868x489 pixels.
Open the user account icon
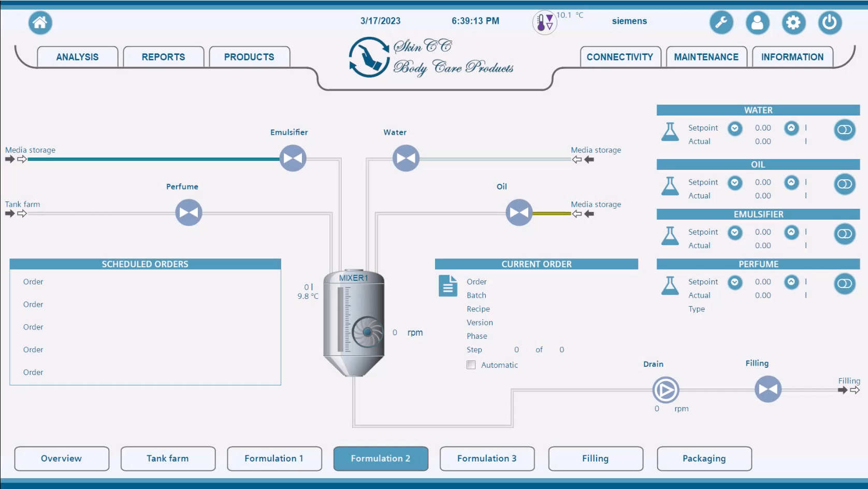pyautogui.click(x=757, y=23)
